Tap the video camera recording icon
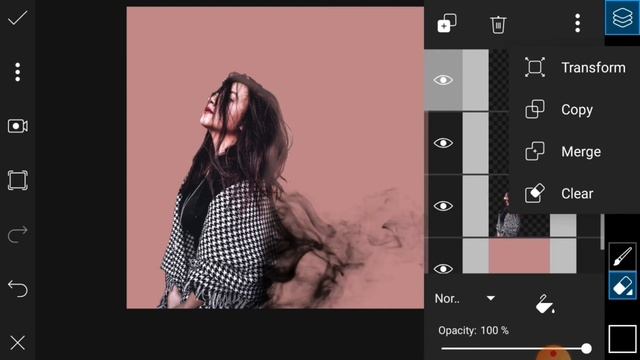Viewport: 640px width, 360px height. point(18,126)
